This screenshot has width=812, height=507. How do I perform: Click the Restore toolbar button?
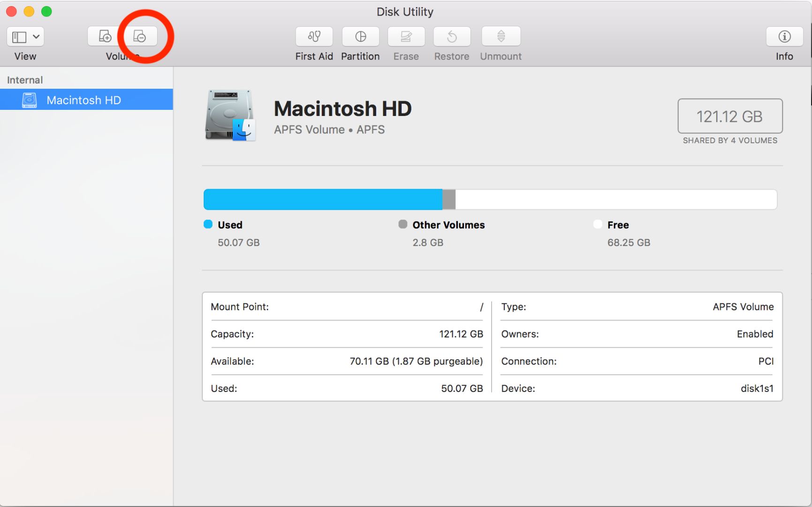[452, 37]
